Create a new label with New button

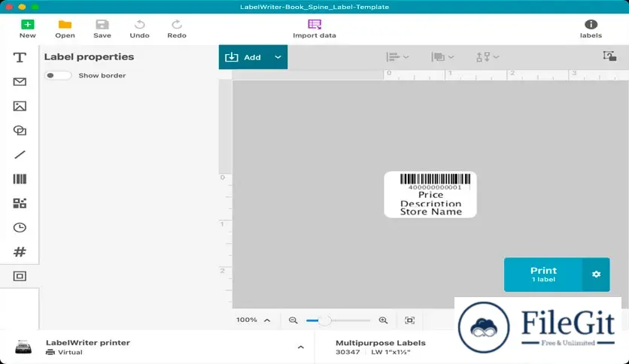[x=27, y=29]
